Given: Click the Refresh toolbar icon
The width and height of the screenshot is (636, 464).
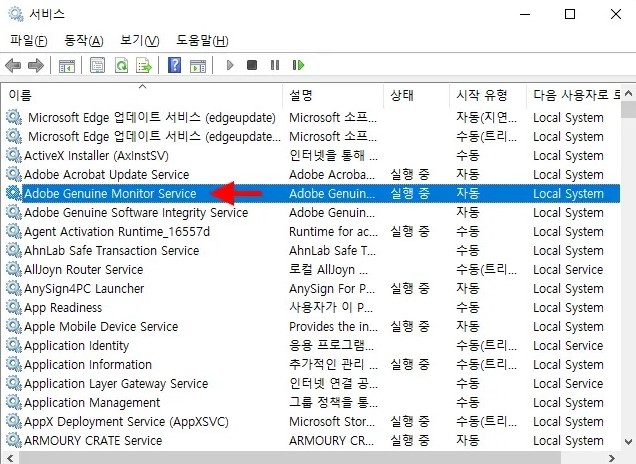Looking at the screenshot, I should (x=121, y=65).
